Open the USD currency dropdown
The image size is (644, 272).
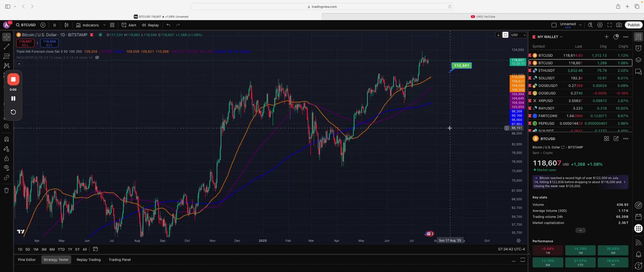(x=518, y=35)
